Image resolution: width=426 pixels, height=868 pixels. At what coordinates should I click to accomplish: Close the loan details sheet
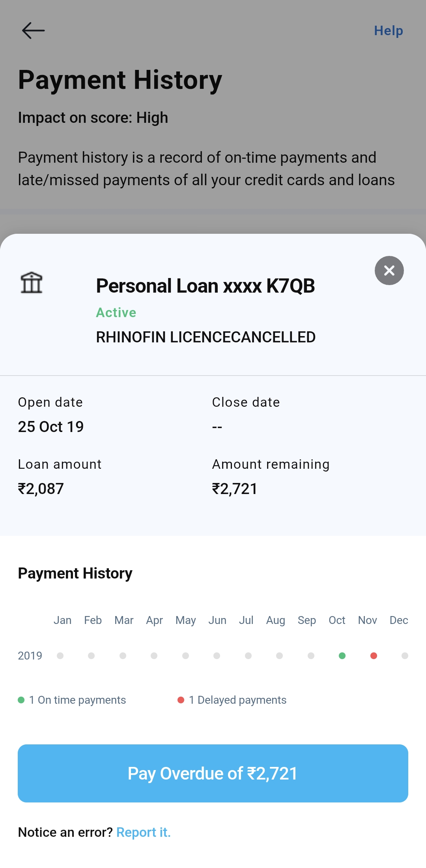click(389, 271)
